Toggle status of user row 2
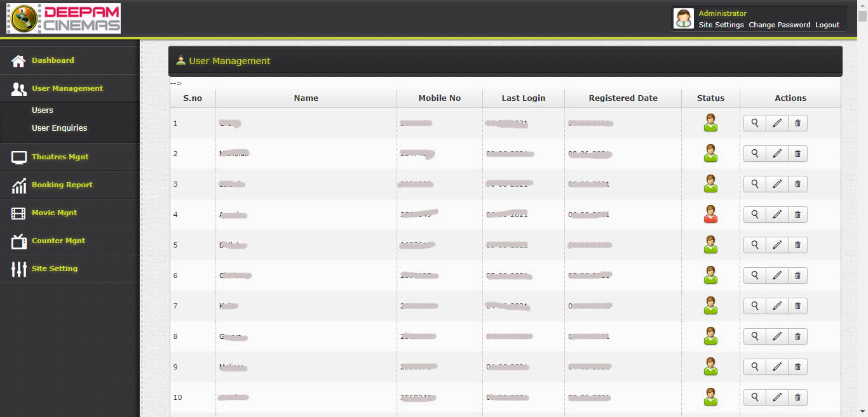This screenshot has width=868, height=417. point(710,153)
